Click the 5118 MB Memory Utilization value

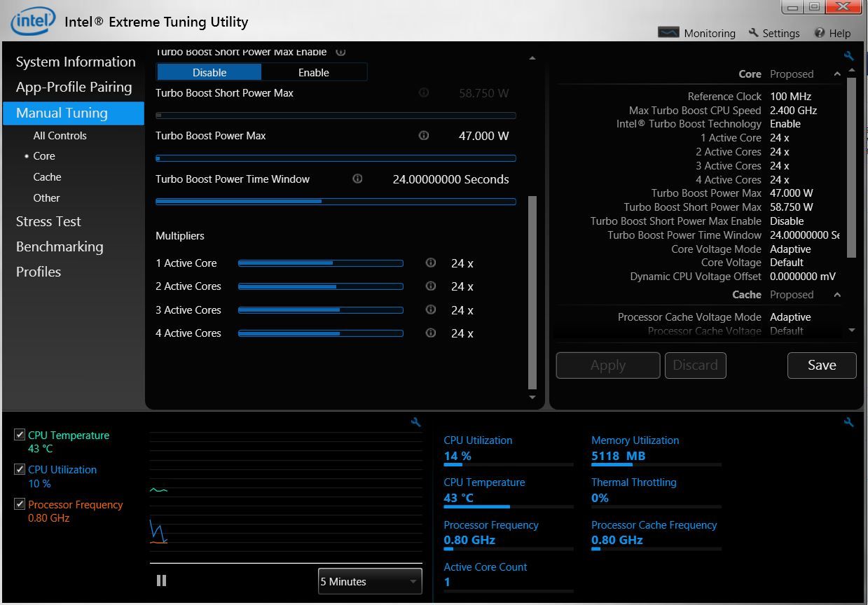coord(619,456)
